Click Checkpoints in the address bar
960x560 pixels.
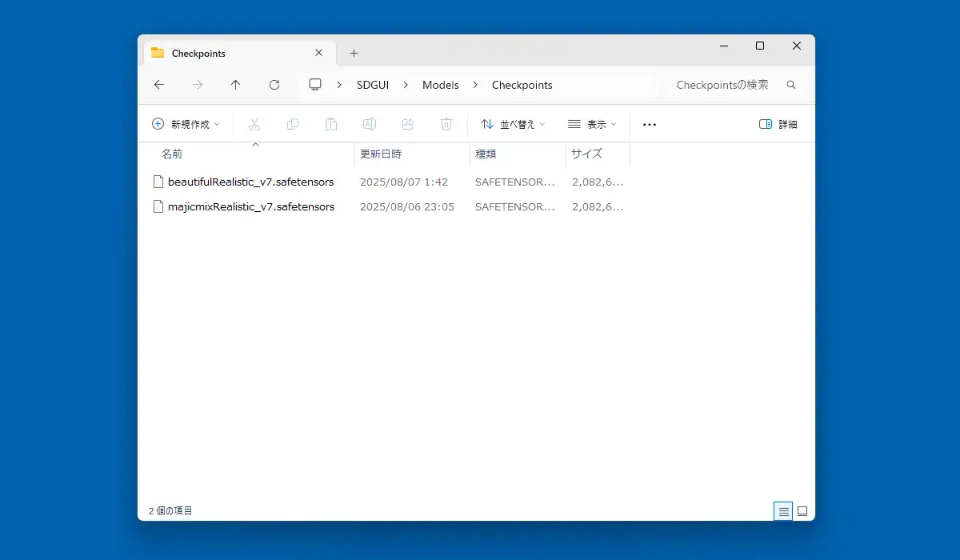(522, 85)
